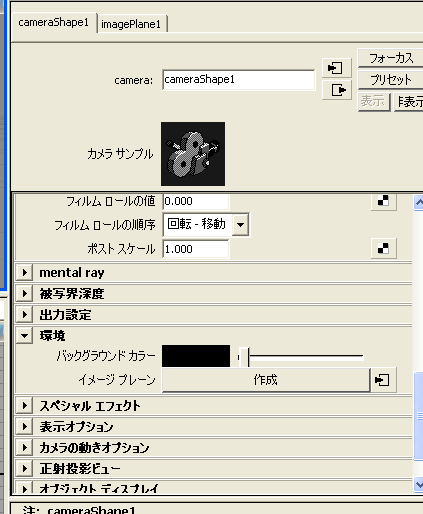423x514 pixels.
Task: Click the input connection icon beside camera field
Action: tap(337, 68)
